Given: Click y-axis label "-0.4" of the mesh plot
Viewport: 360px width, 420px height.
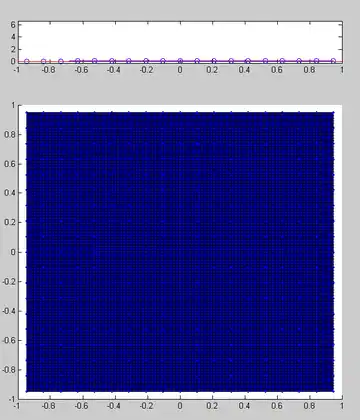Looking at the screenshot, I should pos(9,311).
